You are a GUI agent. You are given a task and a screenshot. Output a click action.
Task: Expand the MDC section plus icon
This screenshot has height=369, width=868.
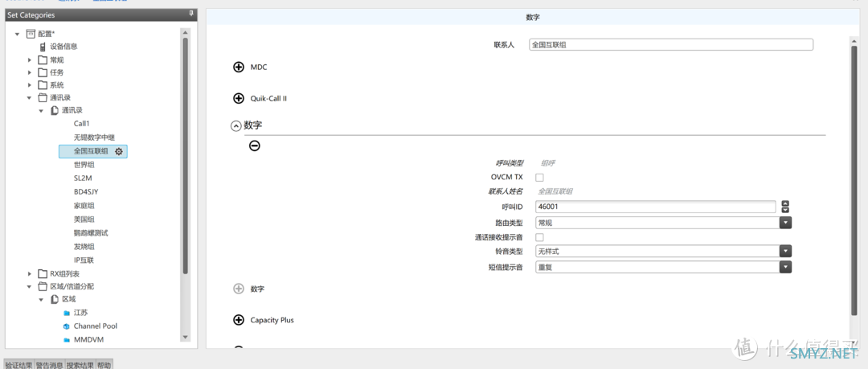tap(239, 67)
